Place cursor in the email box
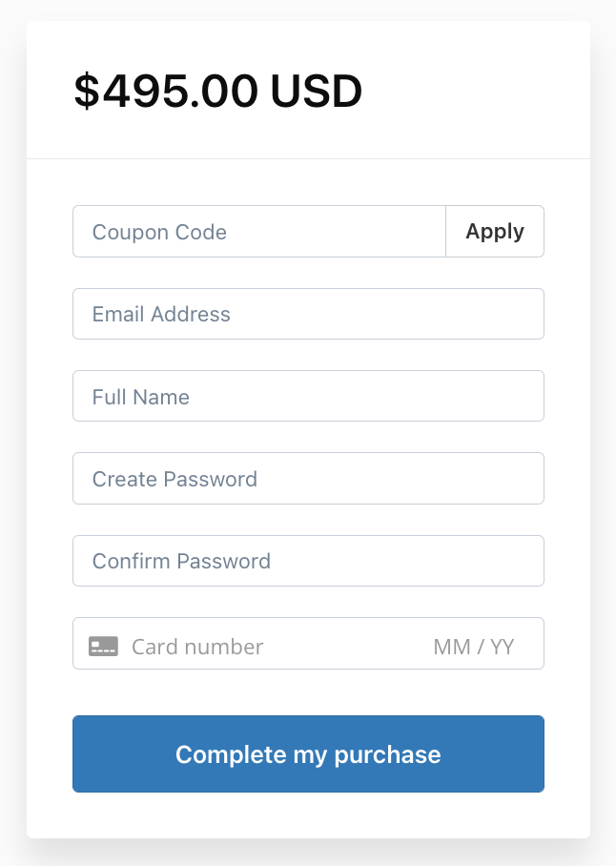616x866 pixels. coord(308,315)
